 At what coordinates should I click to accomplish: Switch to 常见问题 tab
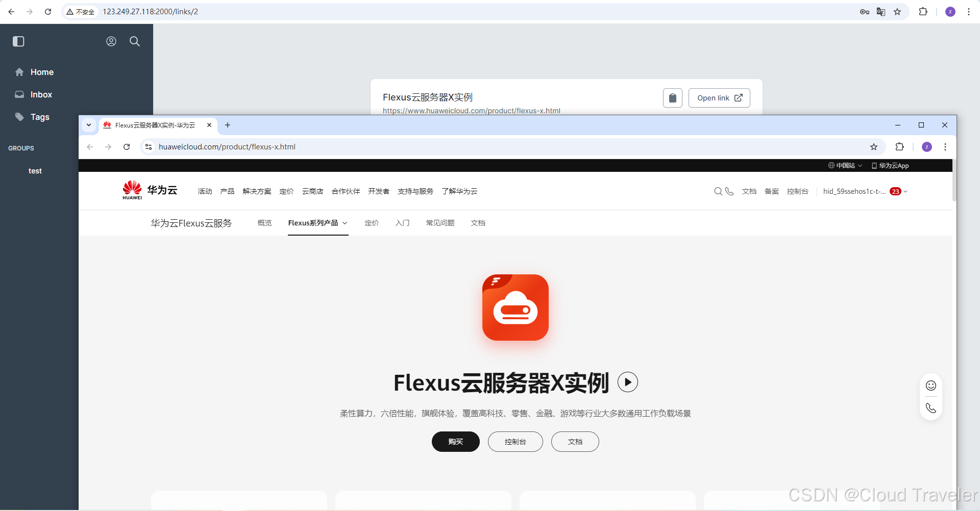440,223
